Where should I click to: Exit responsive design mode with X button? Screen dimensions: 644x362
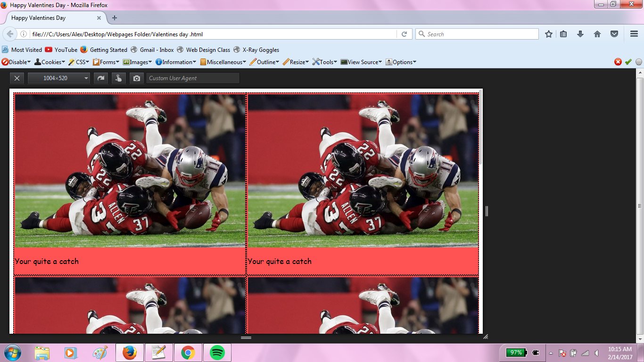(x=17, y=78)
